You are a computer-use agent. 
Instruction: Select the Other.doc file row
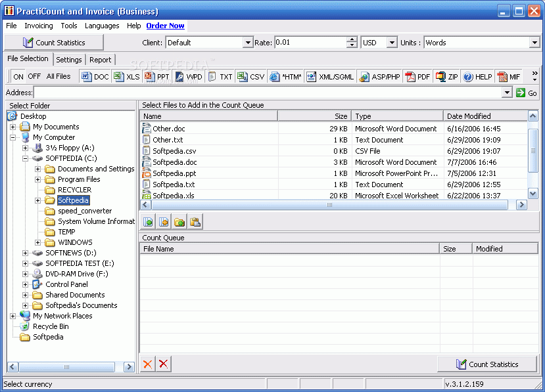point(334,129)
